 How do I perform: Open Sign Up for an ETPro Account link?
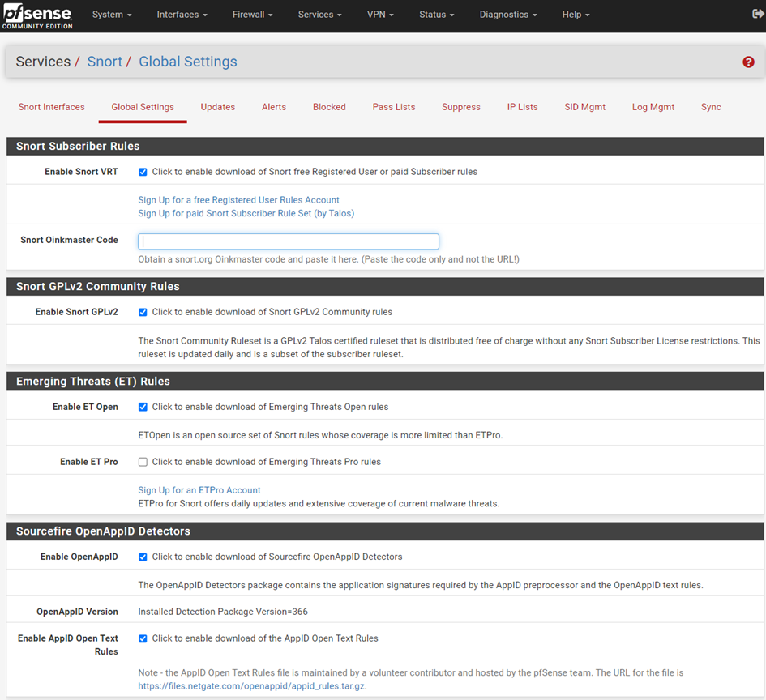click(199, 490)
